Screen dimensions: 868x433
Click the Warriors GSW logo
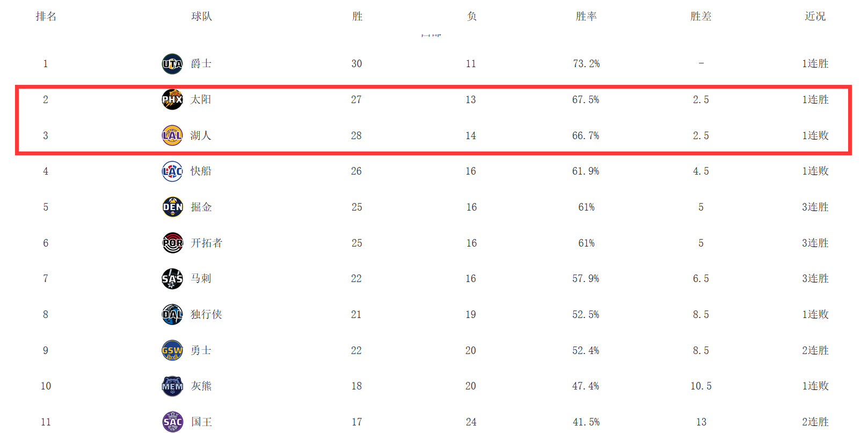[x=172, y=350]
